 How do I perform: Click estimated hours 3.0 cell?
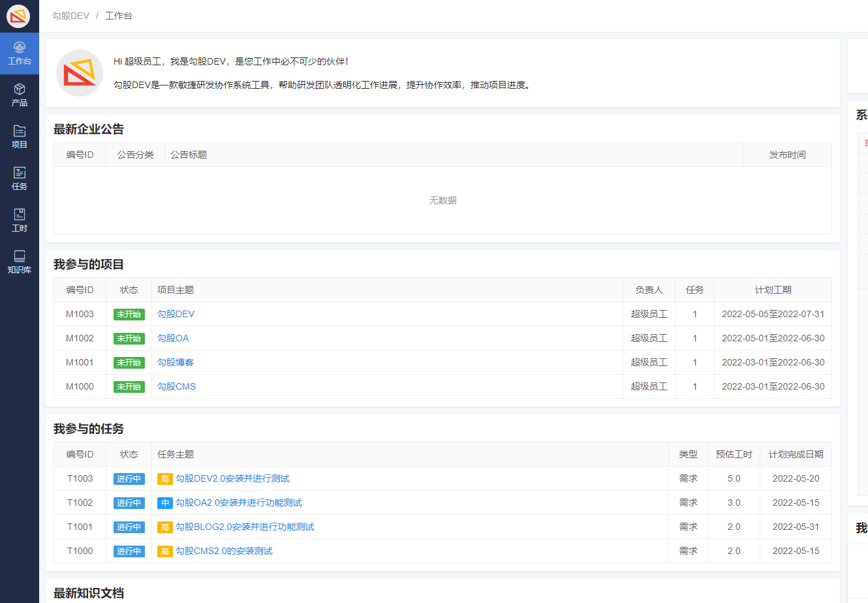pos(734,502)
